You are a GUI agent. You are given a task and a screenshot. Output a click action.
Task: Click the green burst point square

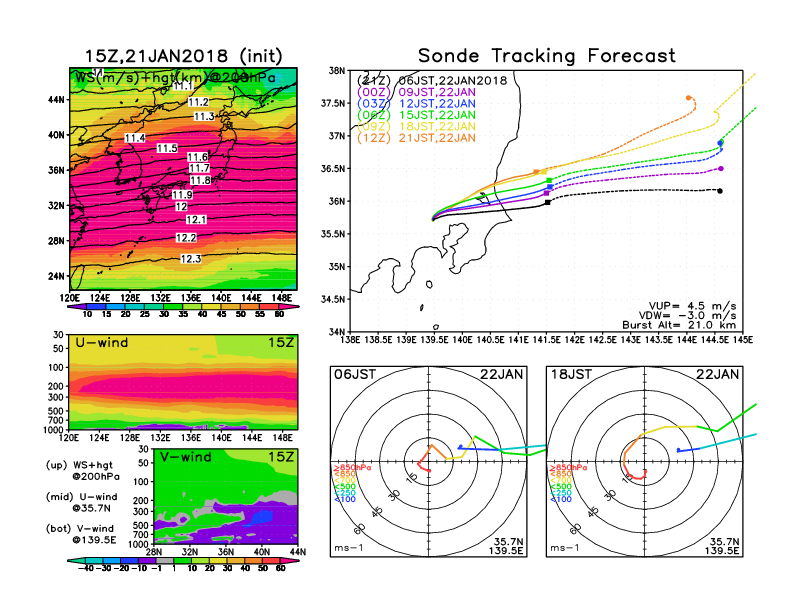pyautogui.click(x=549, y=180)
